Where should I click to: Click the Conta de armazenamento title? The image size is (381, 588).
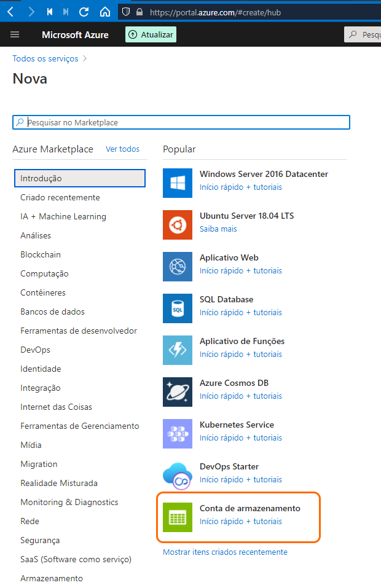[249, 508]
